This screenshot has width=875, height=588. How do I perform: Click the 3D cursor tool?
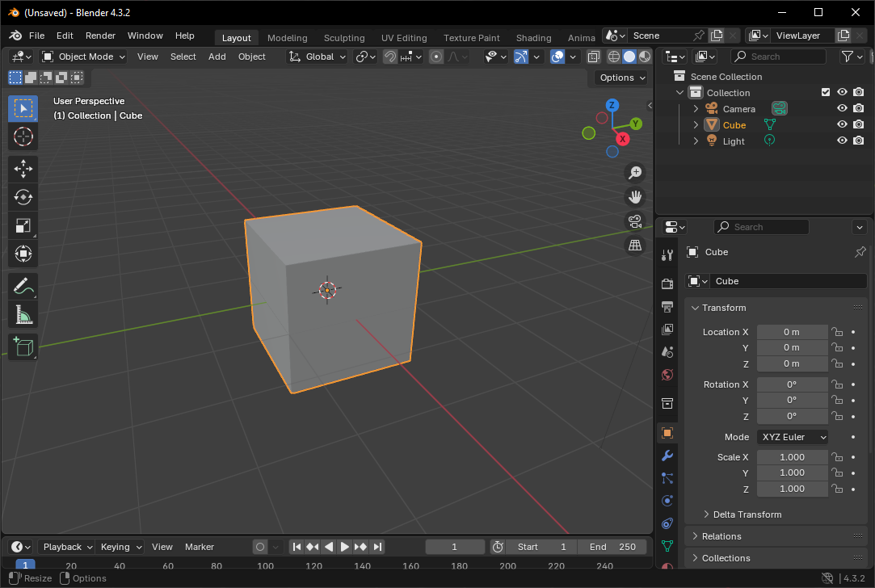pyautogui.click(x=23, y=136)
